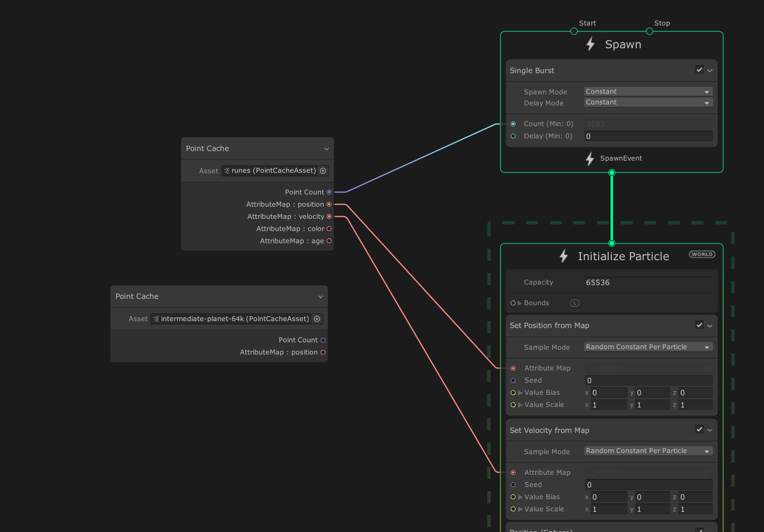Screen dimensions: 764x532
Task: Open the object picker for the runes asset
Action: 323,171
